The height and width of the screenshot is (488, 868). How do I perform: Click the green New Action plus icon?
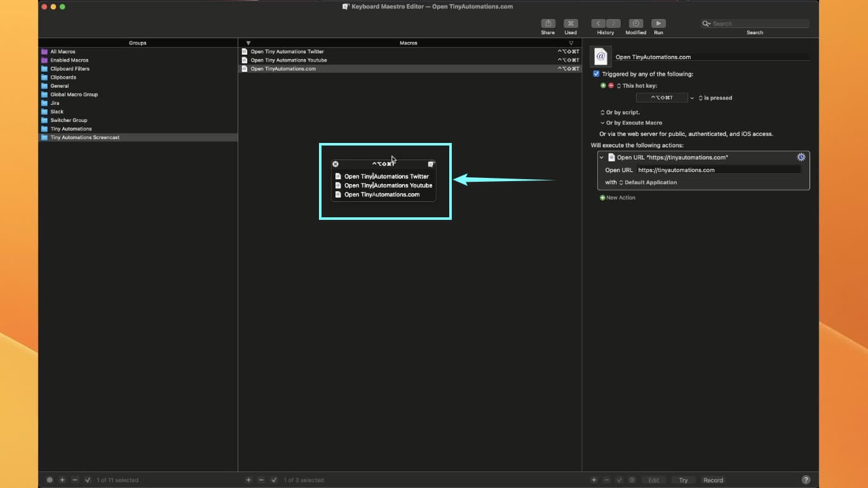602,198
